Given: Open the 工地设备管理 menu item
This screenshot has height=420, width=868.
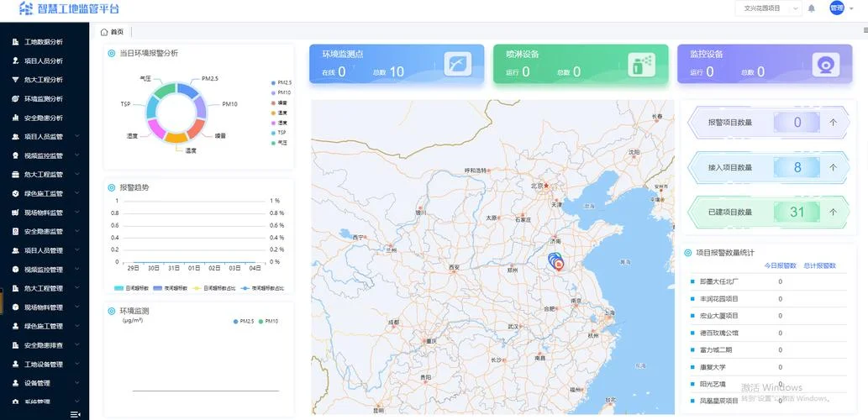Looking at the screenshot, I should coord(45,364).
